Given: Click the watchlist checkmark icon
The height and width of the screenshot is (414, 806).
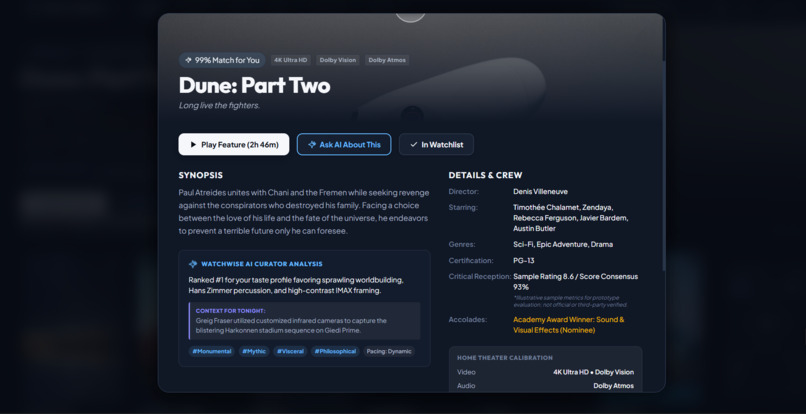Looking at the screenshot, I should click(414, 145).
